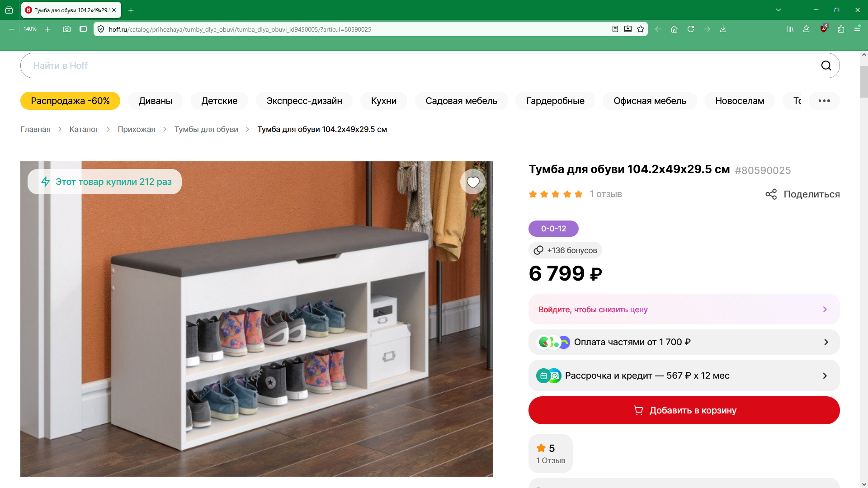The height and width of the screenshot is (488, 868).
Task: Open downloads arrow icon in toolbar
Action: 723,29
